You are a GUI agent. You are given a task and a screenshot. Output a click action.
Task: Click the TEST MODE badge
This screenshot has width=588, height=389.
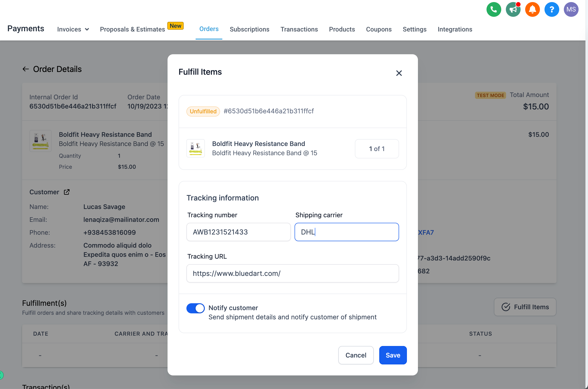coord(490,95)
